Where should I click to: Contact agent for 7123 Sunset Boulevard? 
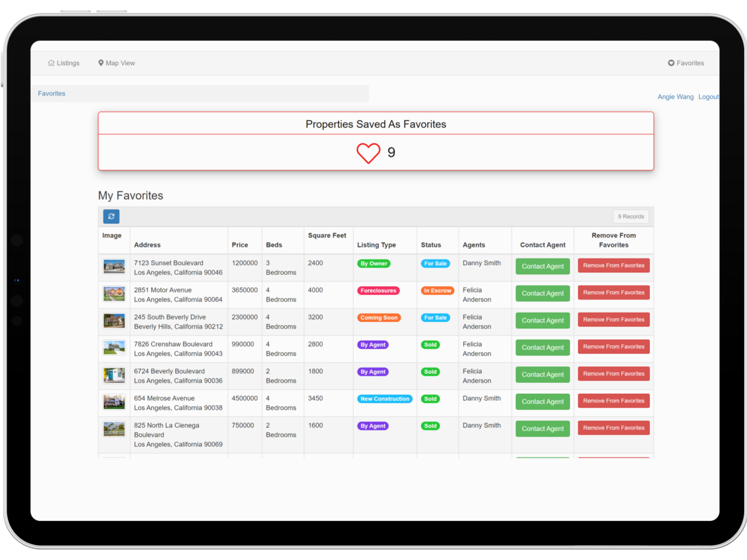tap(542, 266)
